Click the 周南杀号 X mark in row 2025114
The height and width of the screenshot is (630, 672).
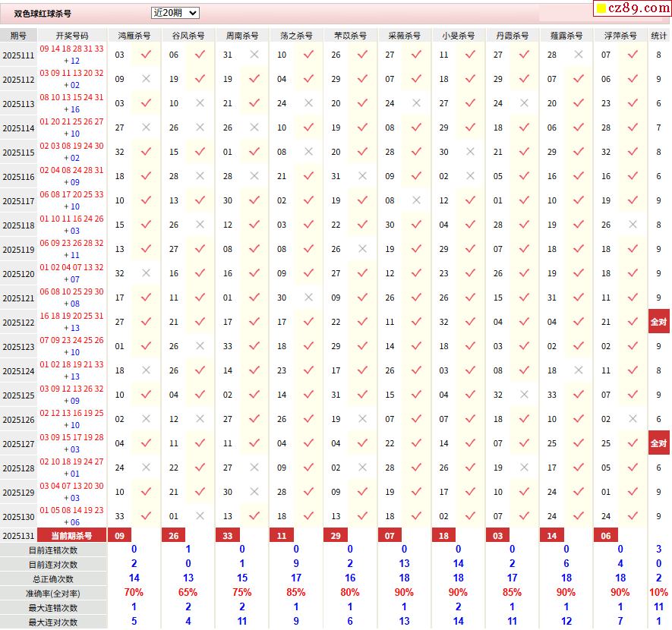pyautogui.click(x=254, y=128)
